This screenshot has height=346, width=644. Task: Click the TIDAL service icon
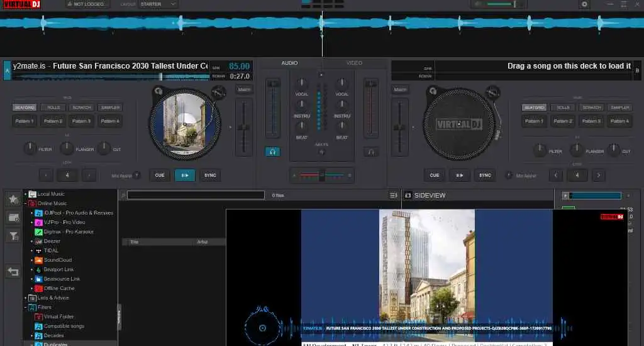pos(38,250)
